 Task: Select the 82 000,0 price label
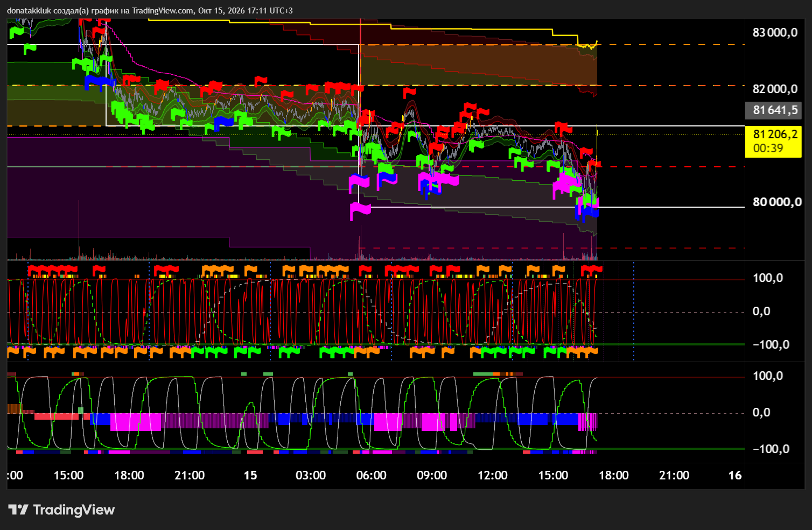tap(775, 89)
